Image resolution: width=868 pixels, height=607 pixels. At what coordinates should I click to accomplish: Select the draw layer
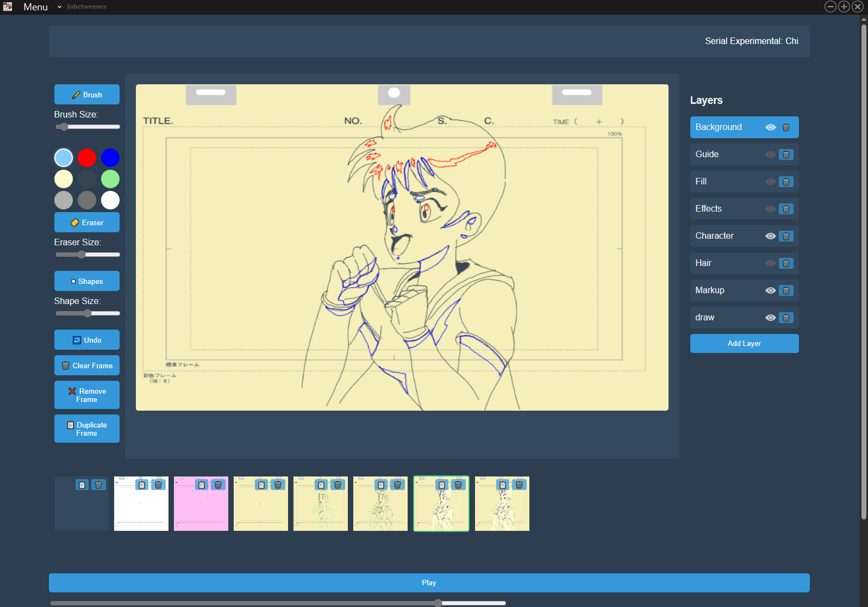(744, 318)
